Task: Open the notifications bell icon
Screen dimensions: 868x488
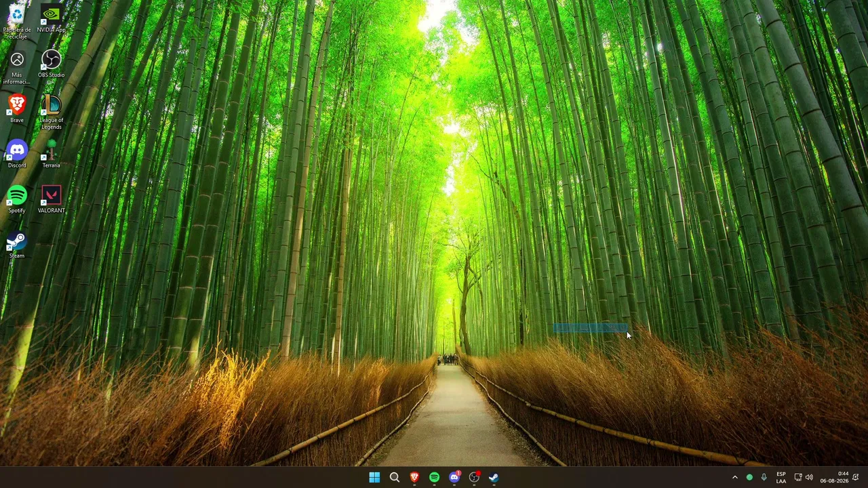Action: point(856,477)
